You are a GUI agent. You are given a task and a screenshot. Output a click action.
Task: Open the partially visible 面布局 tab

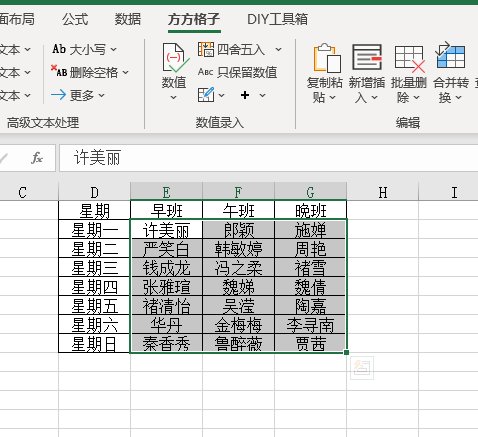[17, 19]
